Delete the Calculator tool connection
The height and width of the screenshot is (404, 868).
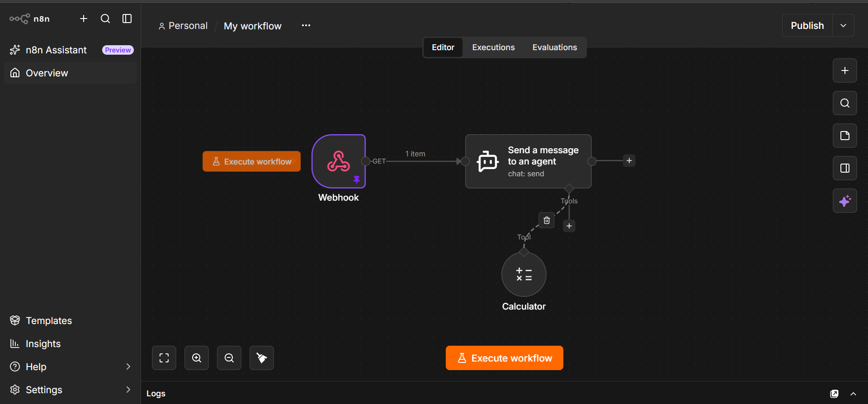[547, 220]
